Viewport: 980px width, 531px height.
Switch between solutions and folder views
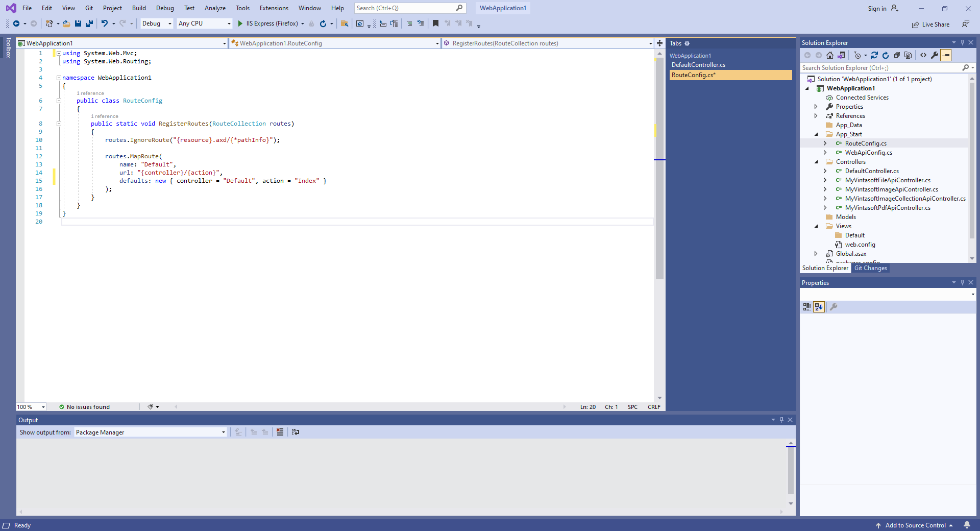(841, 55)
